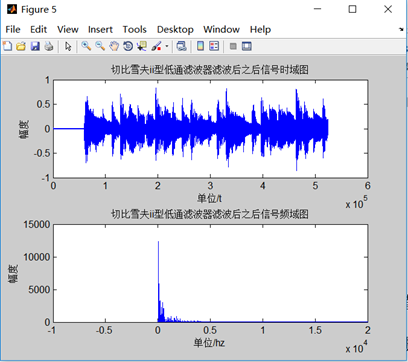
Task: Insert a Legend from toolbar
Action: click(x=214, y=46)
